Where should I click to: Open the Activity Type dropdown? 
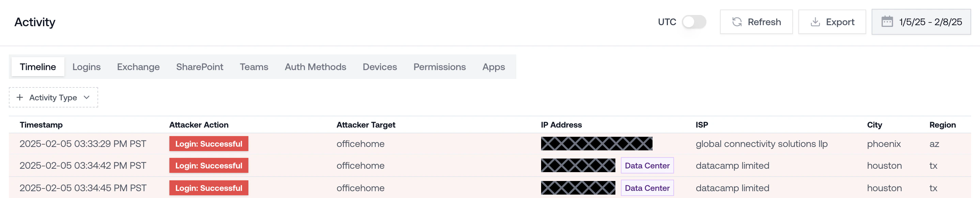pos(53,97)
